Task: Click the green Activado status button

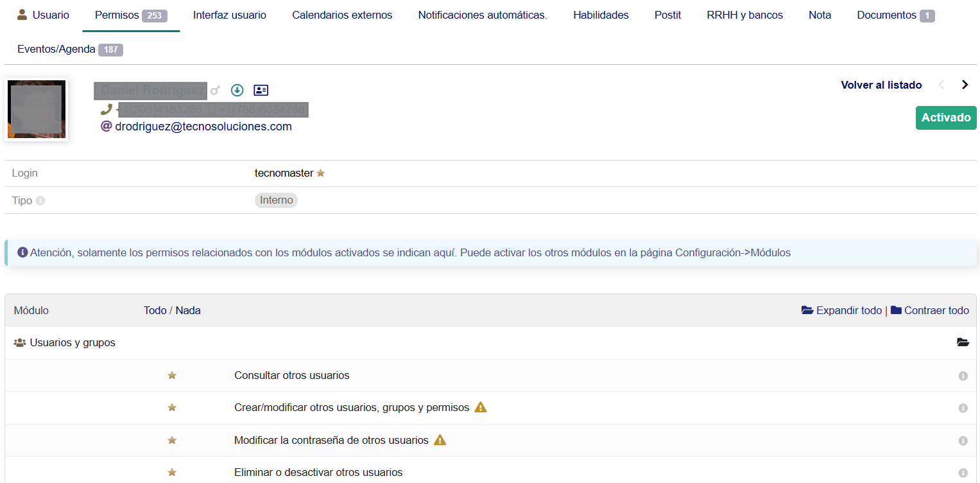Action: 945,118
